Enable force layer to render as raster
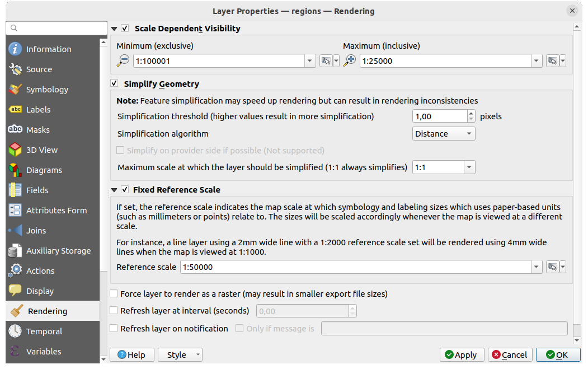 114,293
